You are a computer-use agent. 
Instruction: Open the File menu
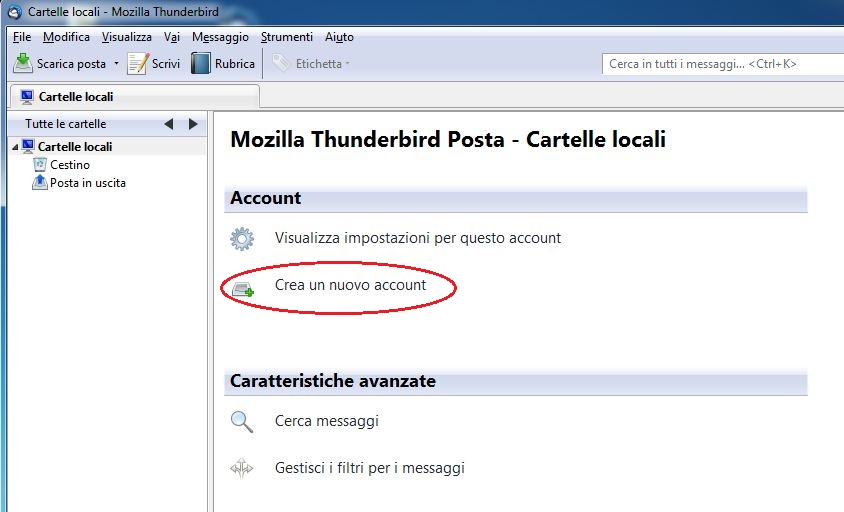pyautogui.click(x=22, y=37)
